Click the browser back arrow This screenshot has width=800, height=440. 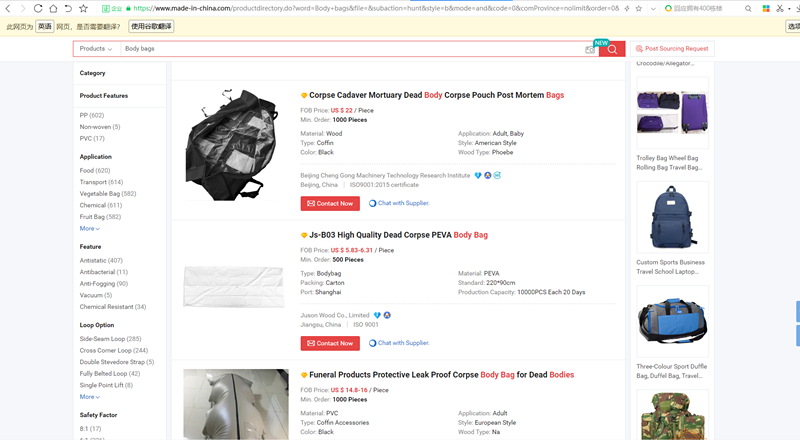8,8
